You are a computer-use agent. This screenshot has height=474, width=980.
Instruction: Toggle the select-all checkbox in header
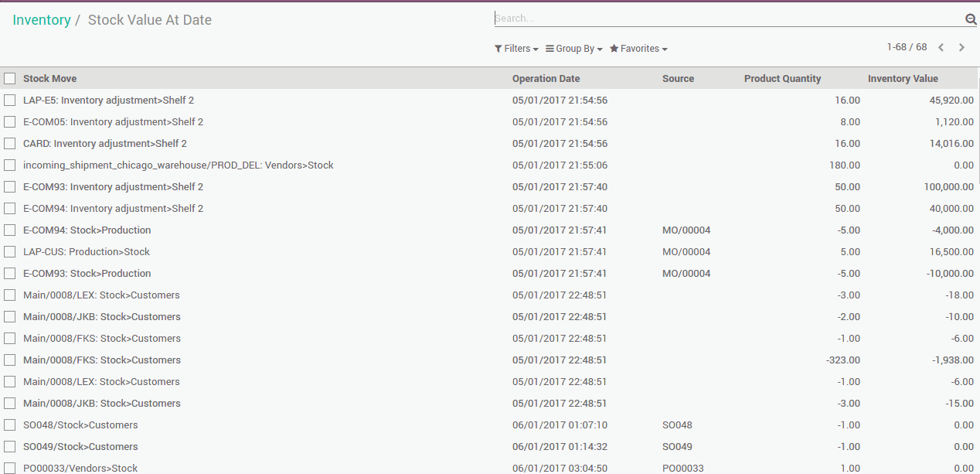(x=9, y=78)
